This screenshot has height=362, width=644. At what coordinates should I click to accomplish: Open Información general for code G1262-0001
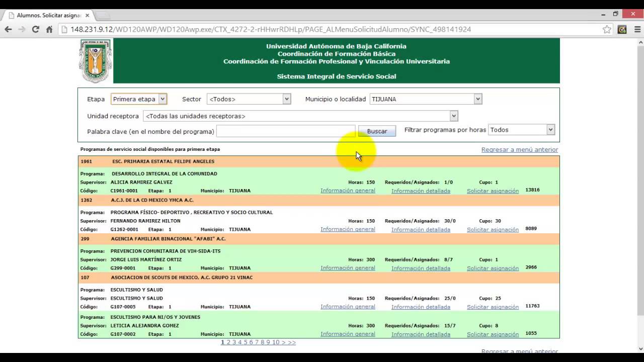pos(348,229)
